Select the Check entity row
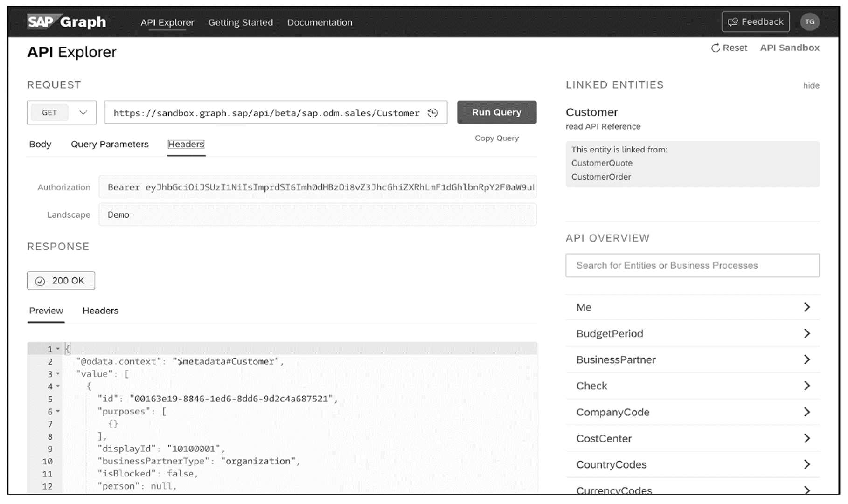848x504 pixels. click(693, 386)
